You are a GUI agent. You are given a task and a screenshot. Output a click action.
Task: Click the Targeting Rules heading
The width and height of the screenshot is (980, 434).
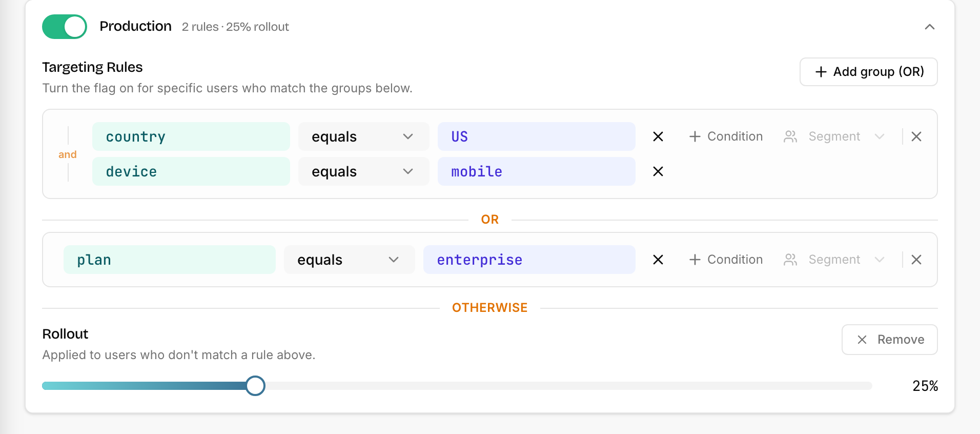click(x=92, y=67)
